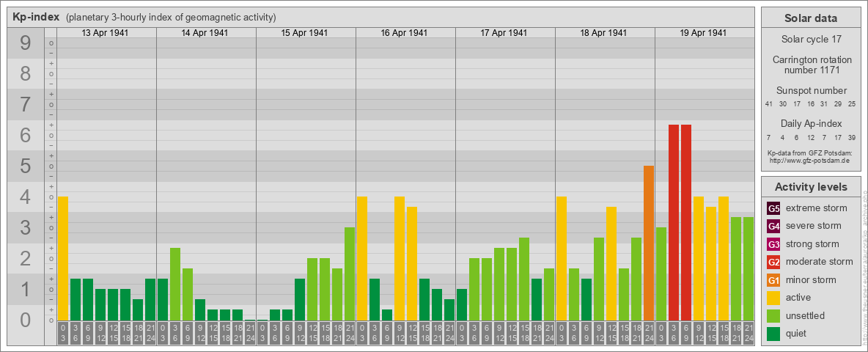This screenshot has width=868, height=352.
Task: Click the yellow 9-12 bar on 19 Apr
Action: (x=699, y=258)
